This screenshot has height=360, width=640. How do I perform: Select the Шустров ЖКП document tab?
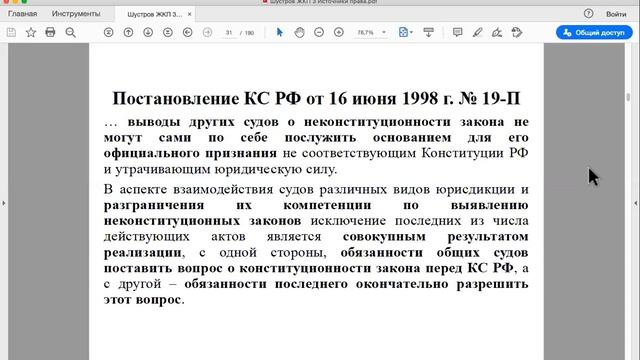154,14
